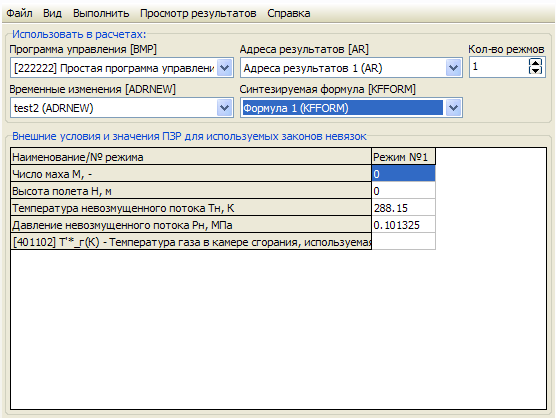Screen dimensions: 556x418
Task: Select the Число маха М value cell
Action: pos(404,174)
